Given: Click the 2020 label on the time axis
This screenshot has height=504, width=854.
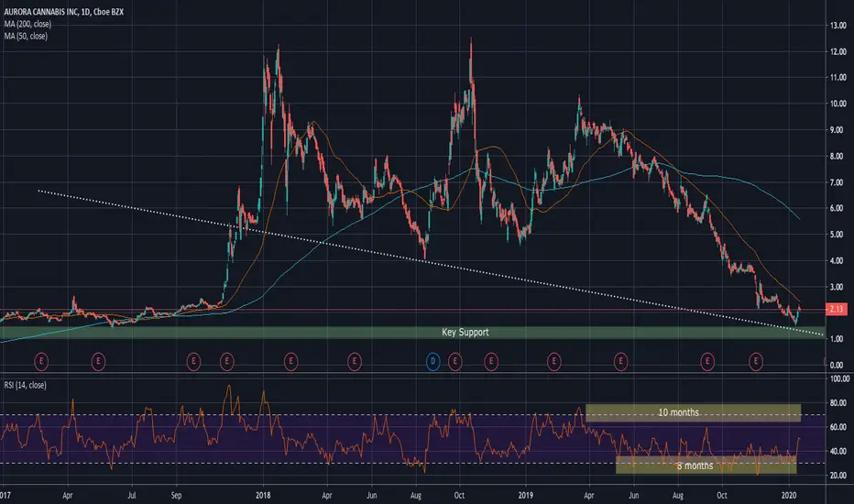Looking at the screenshot, I should click(789, 495).
